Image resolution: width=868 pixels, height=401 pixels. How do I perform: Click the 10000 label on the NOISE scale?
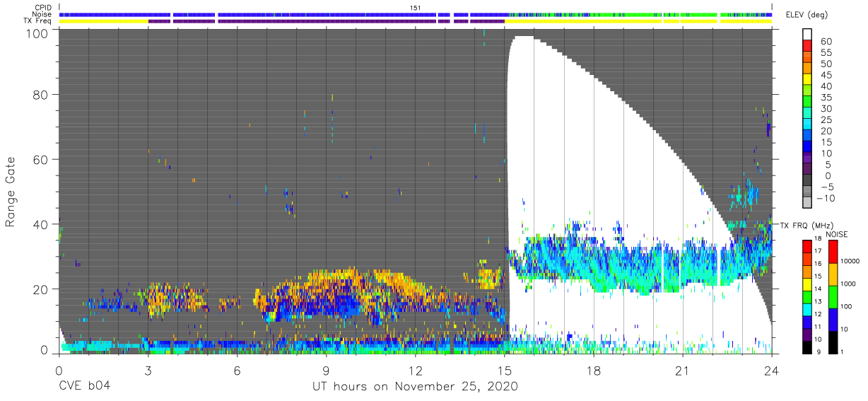850,261
